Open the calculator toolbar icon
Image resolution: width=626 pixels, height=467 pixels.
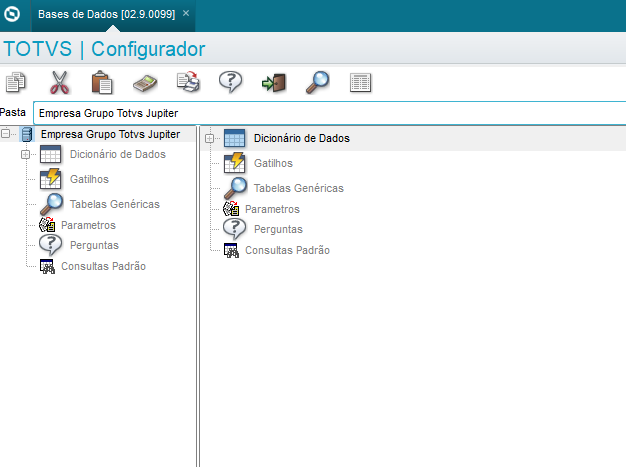tap(145, 83)
